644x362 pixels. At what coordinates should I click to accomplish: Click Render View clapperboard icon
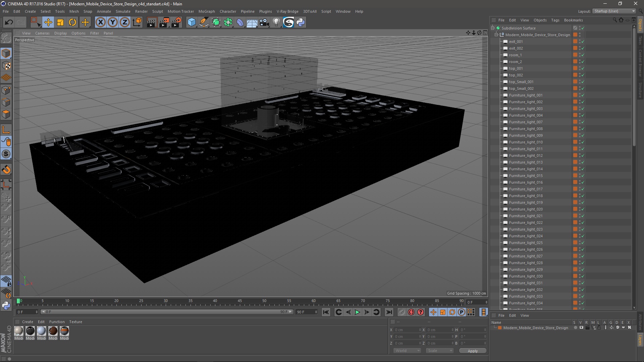pyautogui.click(x=151, y=22)
